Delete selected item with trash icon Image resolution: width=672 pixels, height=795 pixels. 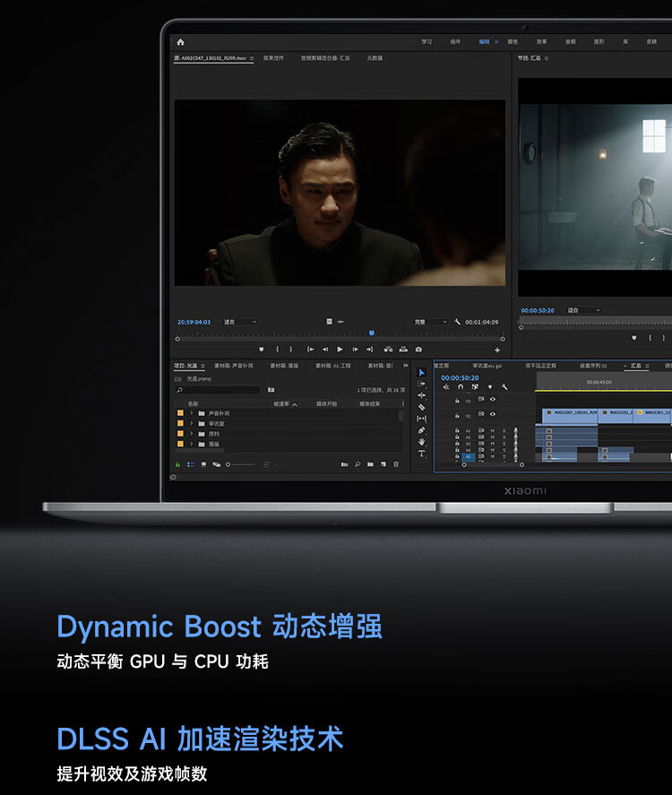(x=396, y=464)
